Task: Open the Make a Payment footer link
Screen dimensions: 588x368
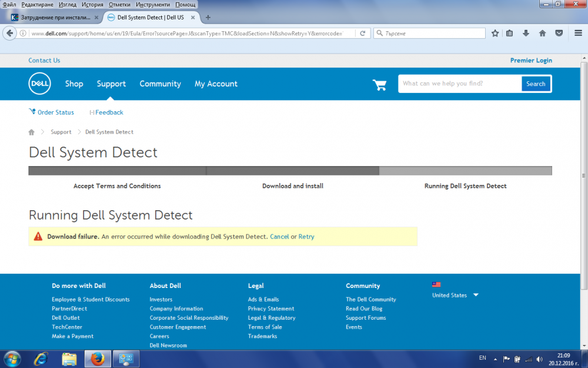Action: click(72, 336)
